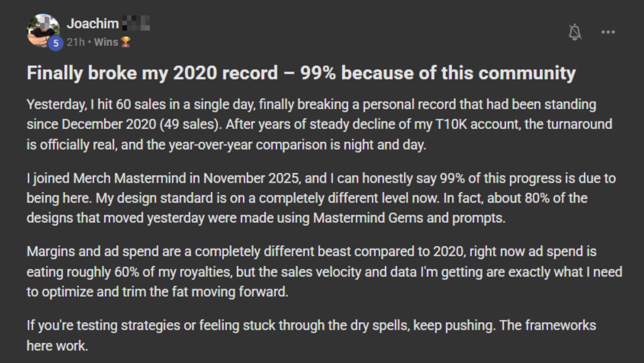Open the three-dot more options menu
Viewport: 644px width, 363px height.
point(608,32)
